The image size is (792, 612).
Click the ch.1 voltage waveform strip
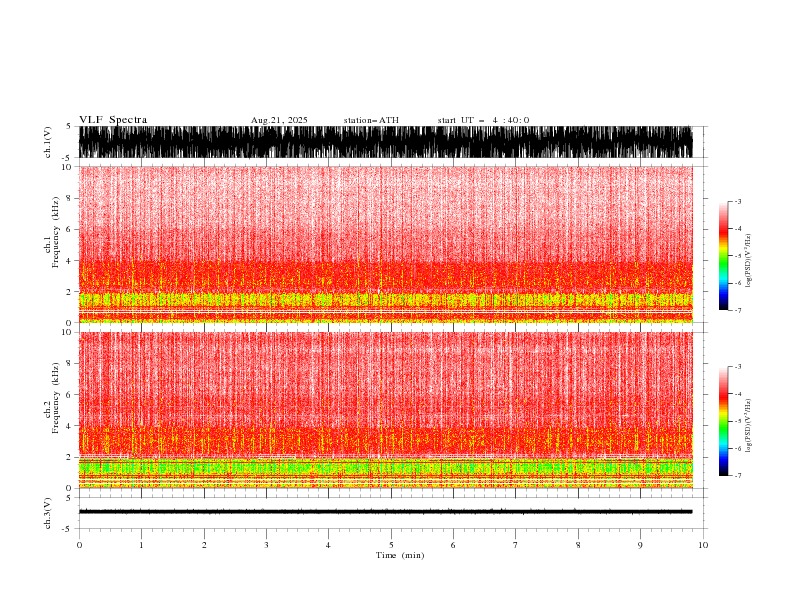point(386,142)
